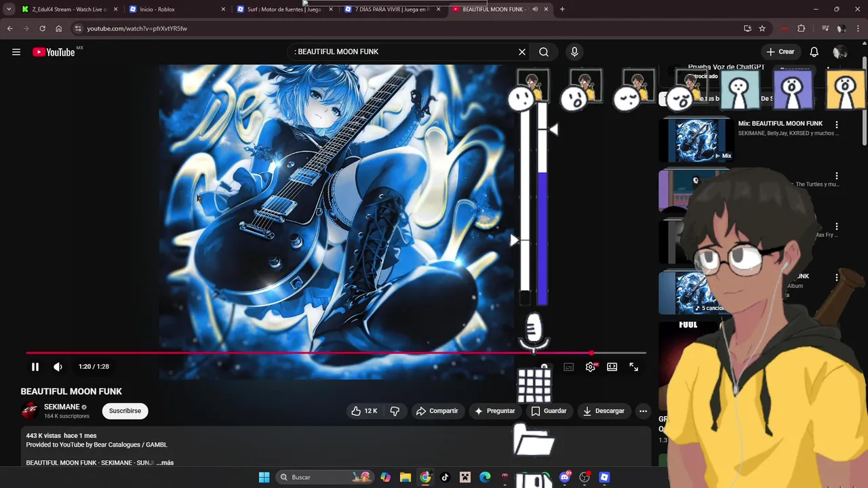Switch to Surf: Motor de fuentes tab

284,9
